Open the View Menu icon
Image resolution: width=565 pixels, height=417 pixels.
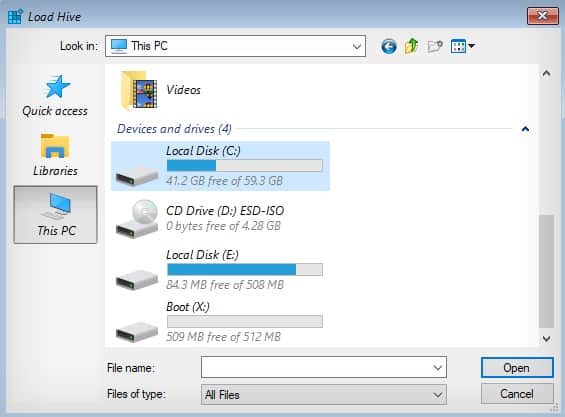click(458, 46)
